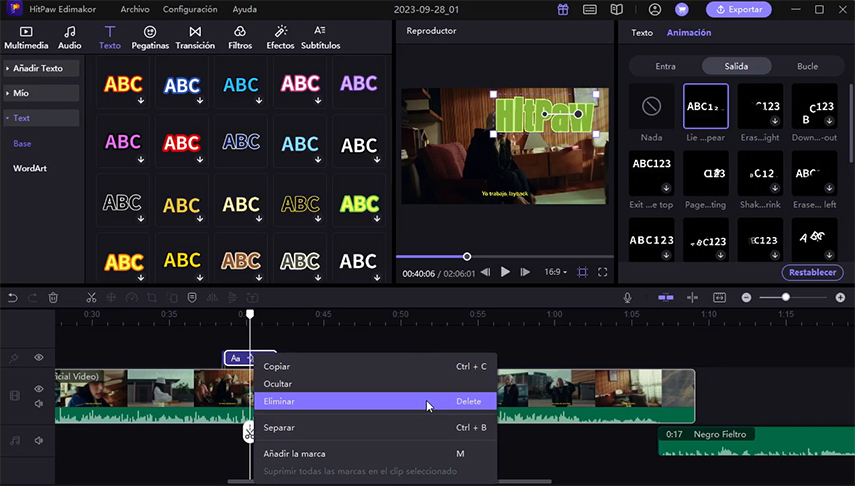Viewport: 855px width, 486px height.
Task: Switch to the Bucle animation tab
Action: [807, 66]
